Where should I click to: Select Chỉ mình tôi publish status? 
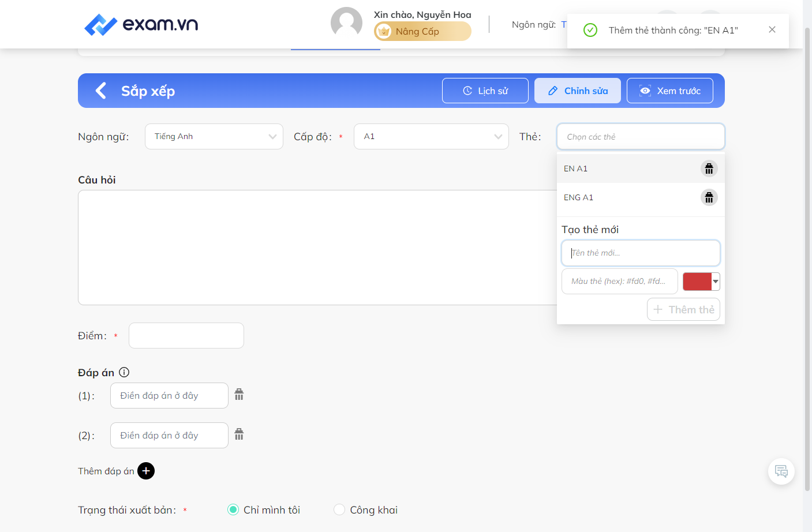pos(233,509)
